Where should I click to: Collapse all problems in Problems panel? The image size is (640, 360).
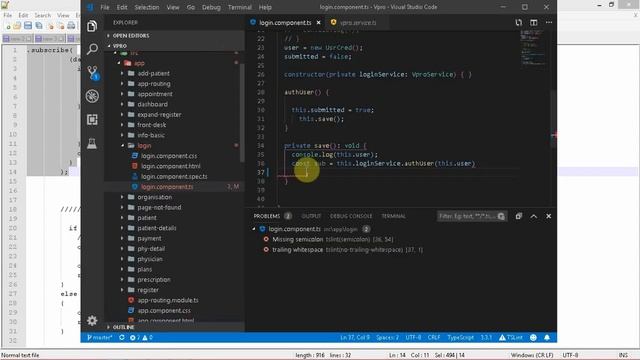(x=518, y=216)
